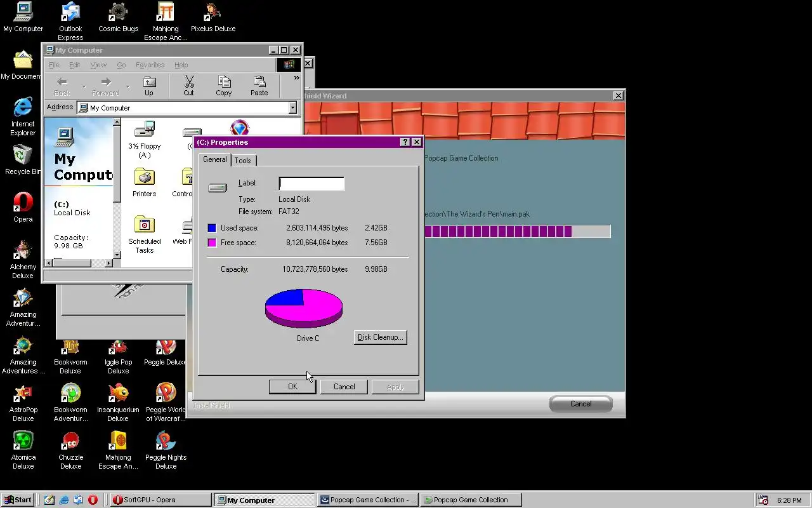The height and width of the screenshot is (508, 812).
Task: Open the Peggle Nights Deluxe desktop shortcut
Action: point(166,450)
